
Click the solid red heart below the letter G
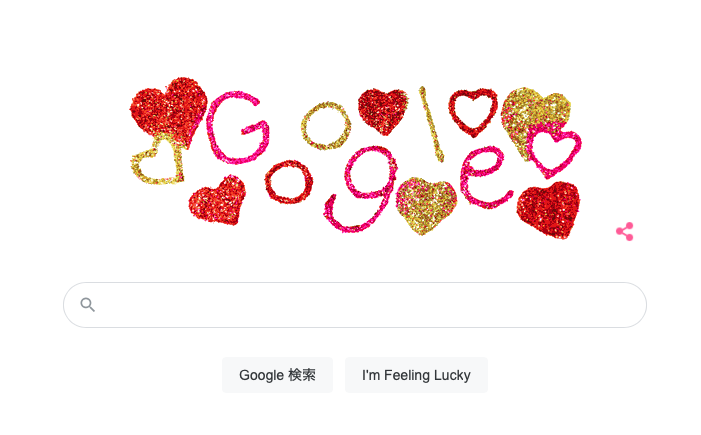218,200
